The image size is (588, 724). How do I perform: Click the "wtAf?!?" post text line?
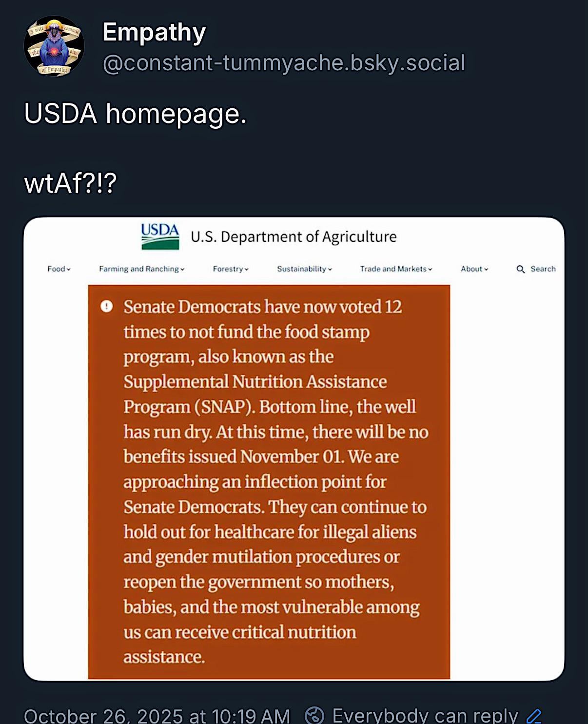point(70,183)
